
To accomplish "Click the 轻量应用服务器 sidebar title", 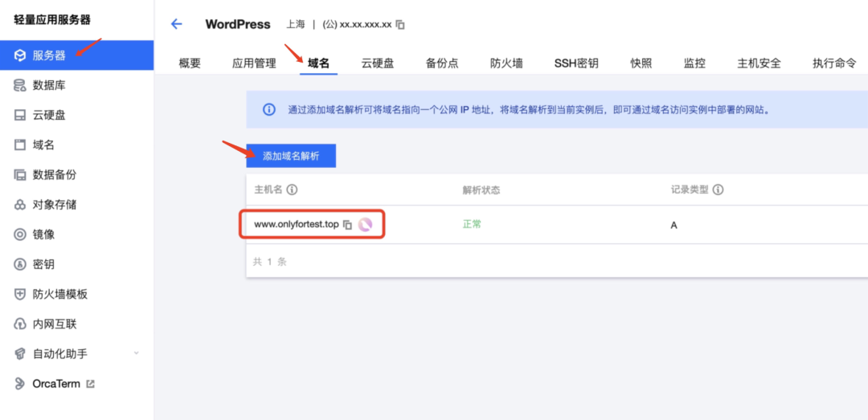I will coord(52,20).
